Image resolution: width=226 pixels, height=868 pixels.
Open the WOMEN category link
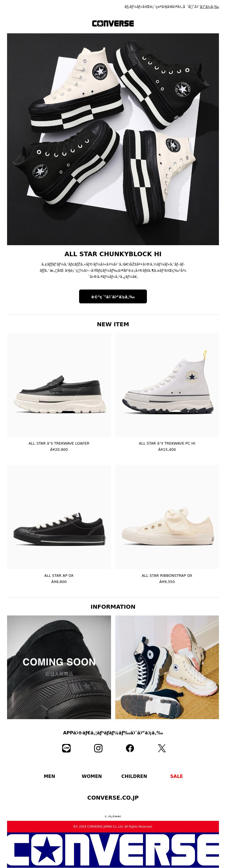92,776
